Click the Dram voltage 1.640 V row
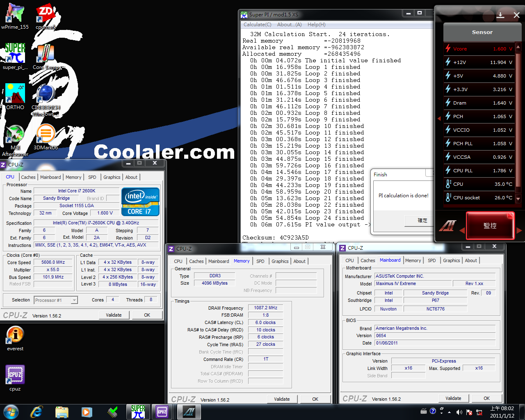This screenshot has width=525, height=420. (479, 103)
